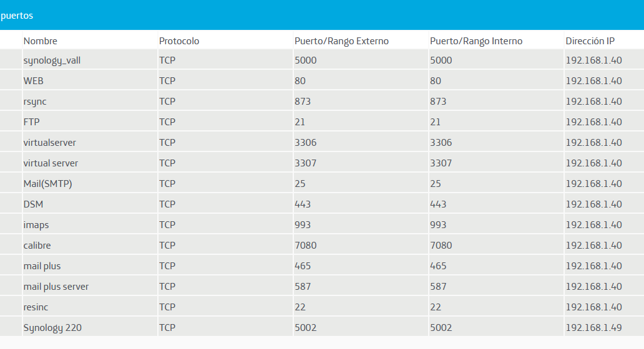Screen dimensions: 644x349
Task: Click the imaps rule name
Action: click(x=36, y=225)
